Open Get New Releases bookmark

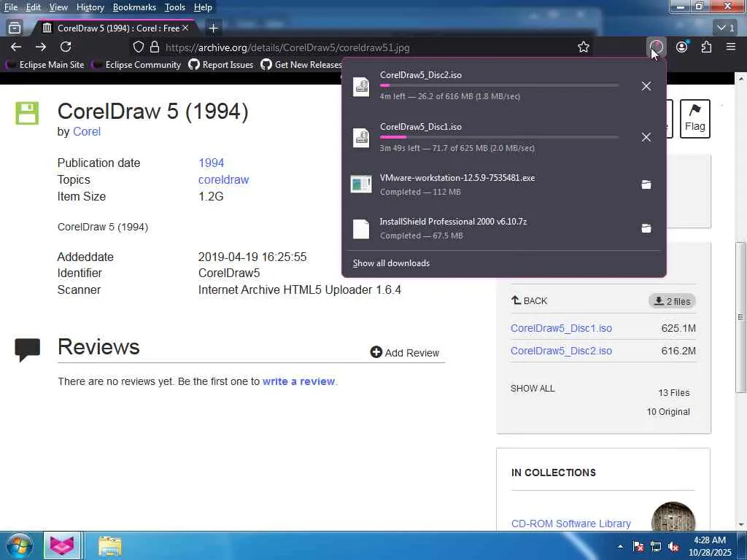[301, 64]
